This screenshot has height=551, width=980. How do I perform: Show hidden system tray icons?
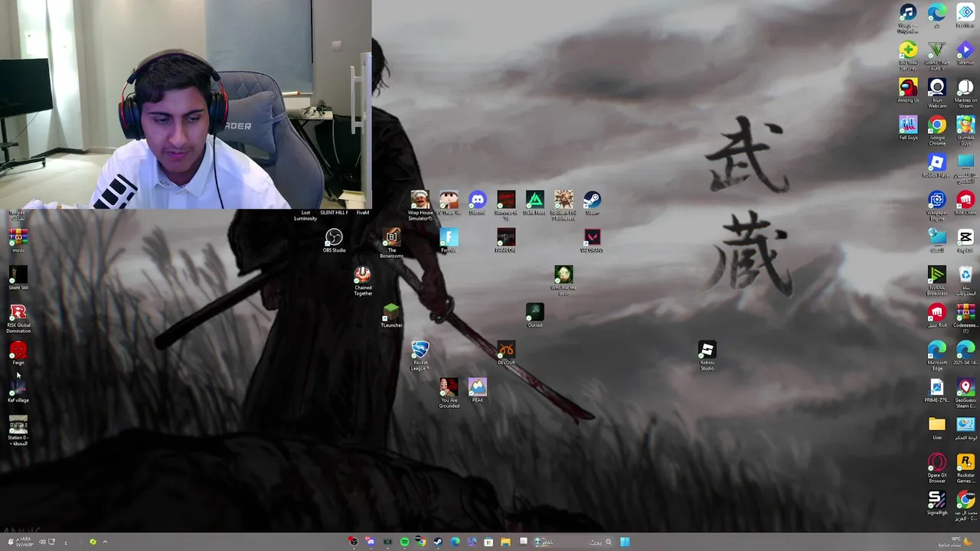[x=105, y=542]
